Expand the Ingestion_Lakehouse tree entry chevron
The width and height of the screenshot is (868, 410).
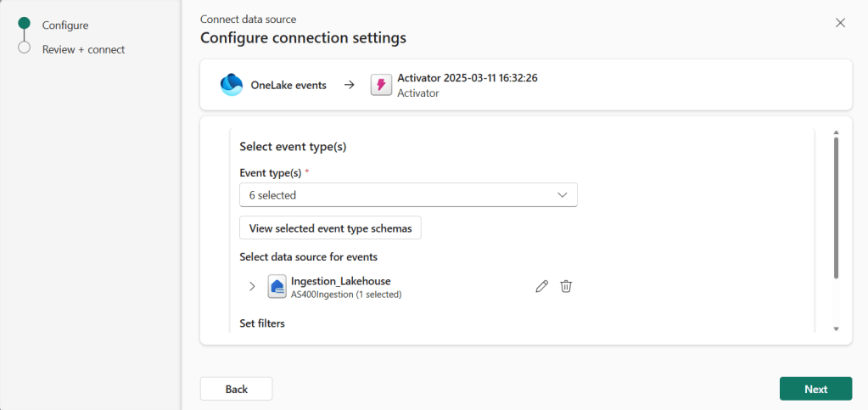[252, 287]
